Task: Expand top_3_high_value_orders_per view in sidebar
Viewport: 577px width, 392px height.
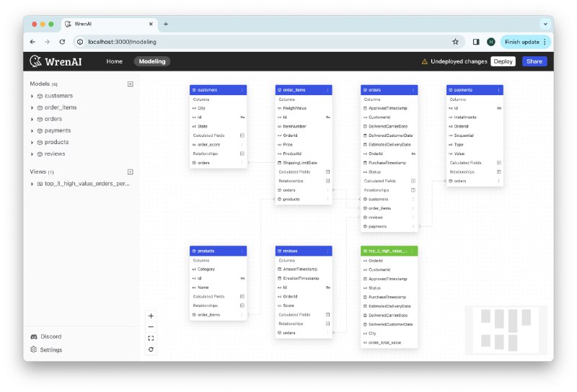Action: 32,184
